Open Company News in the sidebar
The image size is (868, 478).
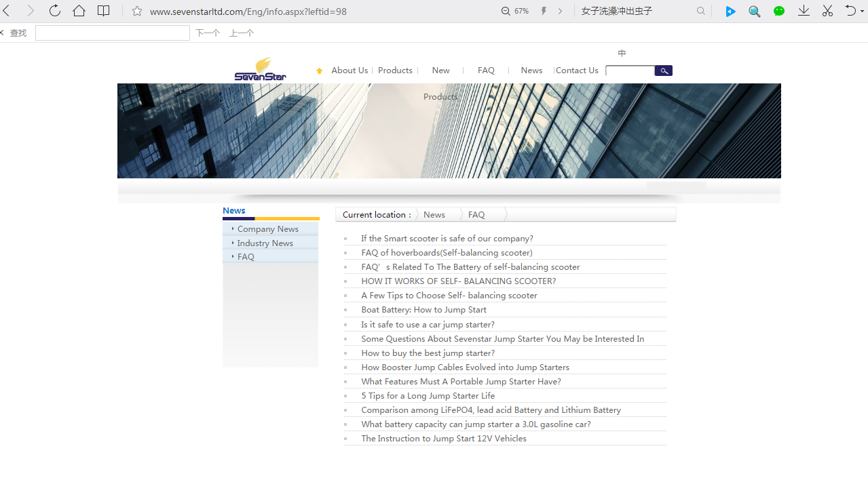pyautogui.click(x=268, y=229)
